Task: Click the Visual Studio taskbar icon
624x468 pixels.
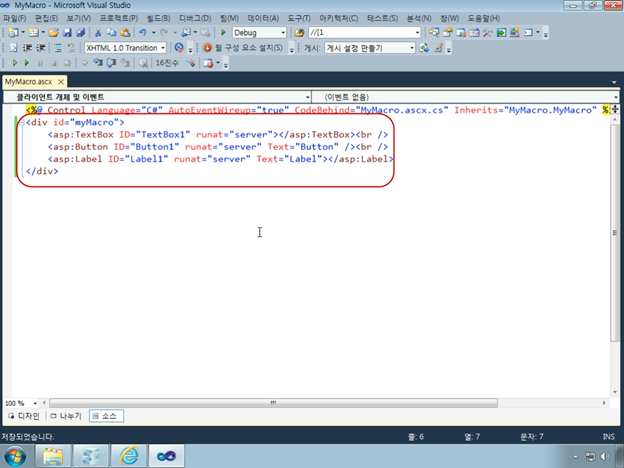Action: [166, 456]
